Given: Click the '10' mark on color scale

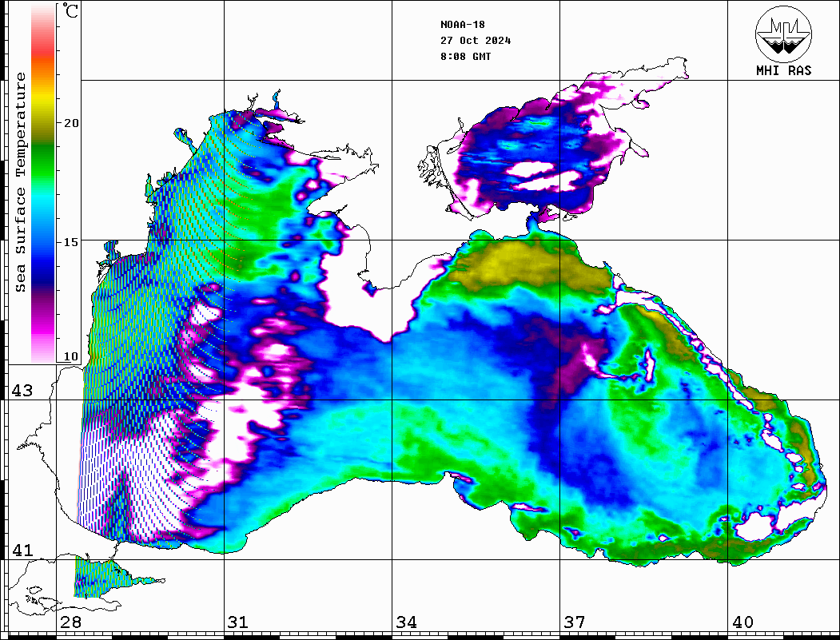Looking at the screenshot, I should pos(70,356).
